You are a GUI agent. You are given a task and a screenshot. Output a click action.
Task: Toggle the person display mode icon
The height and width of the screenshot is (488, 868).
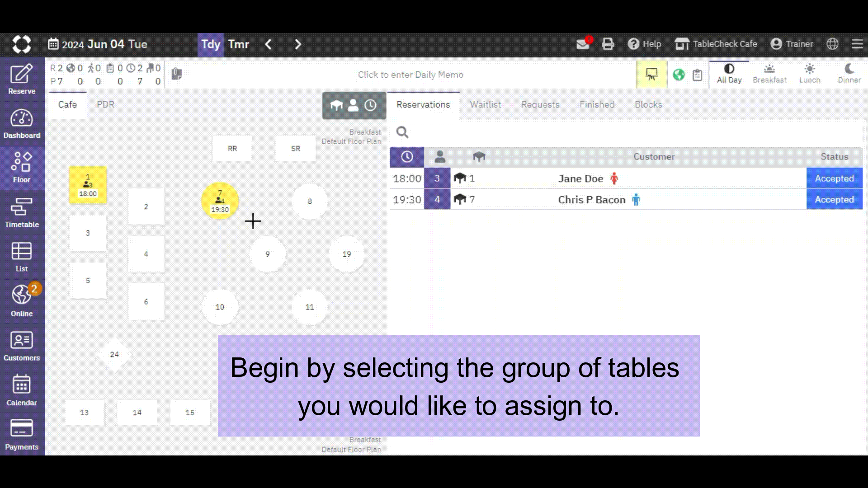[x=353, y=105]
